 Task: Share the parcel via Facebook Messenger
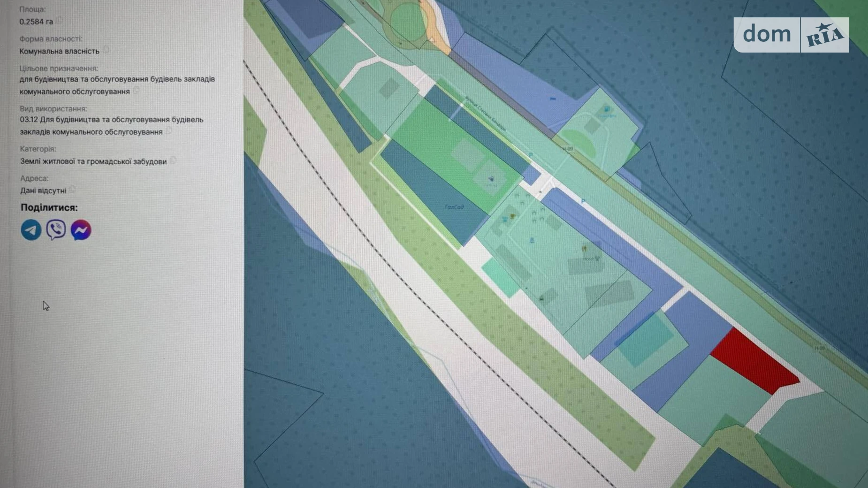(81, 230)
